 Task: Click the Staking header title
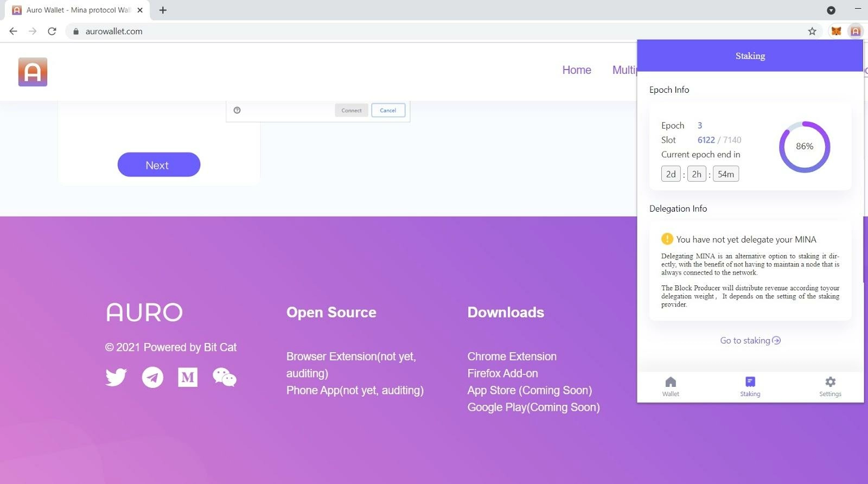(750, 56)
